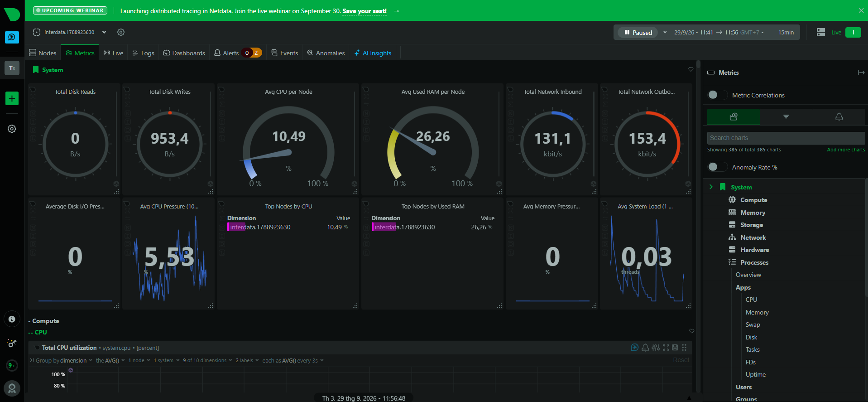The width and height of the screenshot is (868, 402).
Task: Click the server nodes icon near Live
Action: tap(820, 33)
